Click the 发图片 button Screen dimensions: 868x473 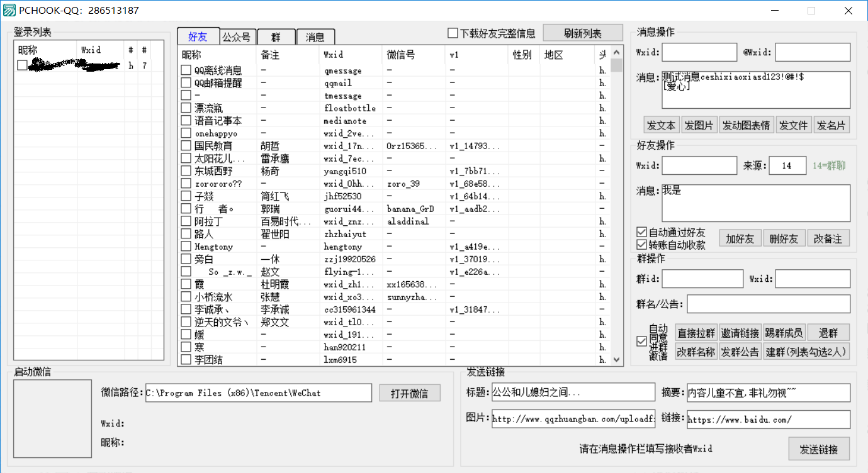click(x=700, y=125)
